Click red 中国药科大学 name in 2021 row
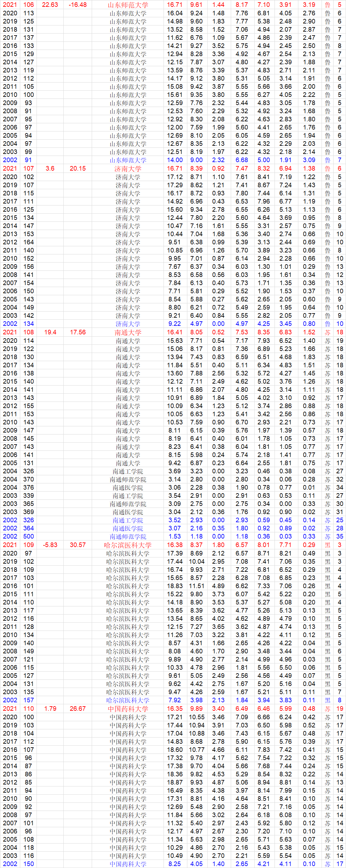Screen dimensions: 346x868 (128, 708)
